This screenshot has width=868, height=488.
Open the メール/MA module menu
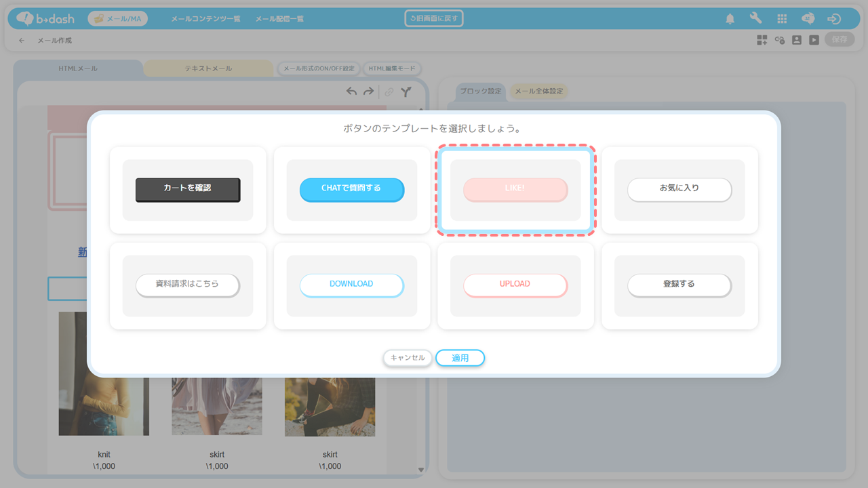coord(117,19)
